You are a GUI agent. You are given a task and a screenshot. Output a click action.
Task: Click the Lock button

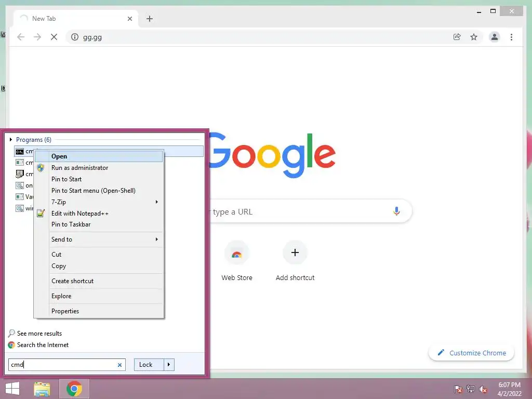(149, 365)
